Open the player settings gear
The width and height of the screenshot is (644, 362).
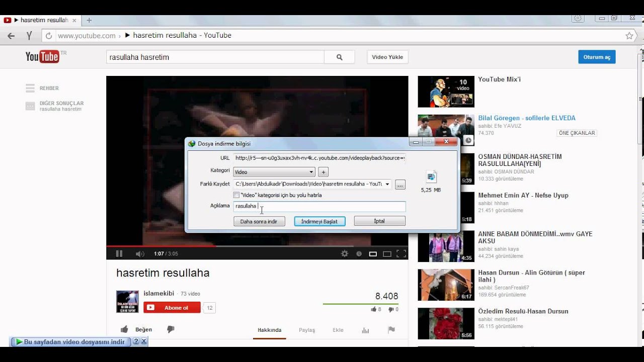(345, 254)
